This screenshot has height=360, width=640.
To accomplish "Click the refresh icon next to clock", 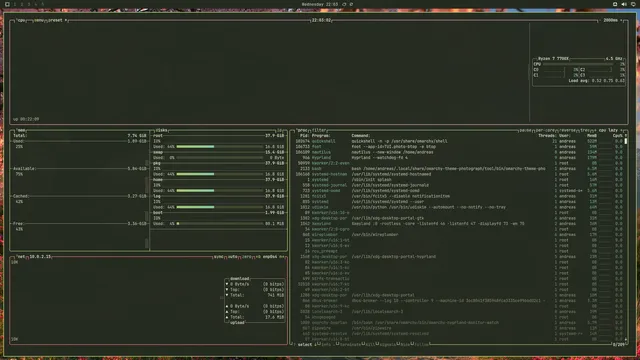I will tap(344, 4).
